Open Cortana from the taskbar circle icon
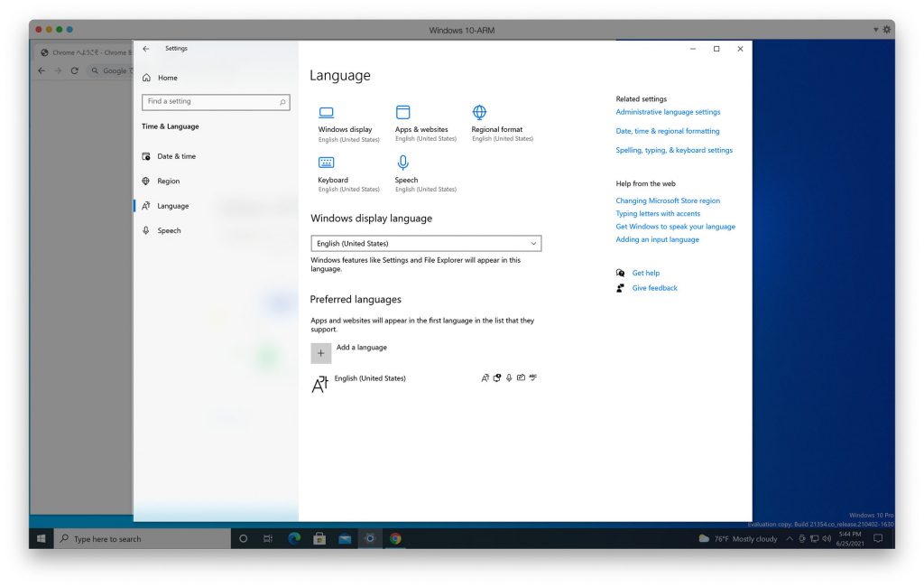The image size is (924, 587). pyautogui.click(x=243, y=538)
